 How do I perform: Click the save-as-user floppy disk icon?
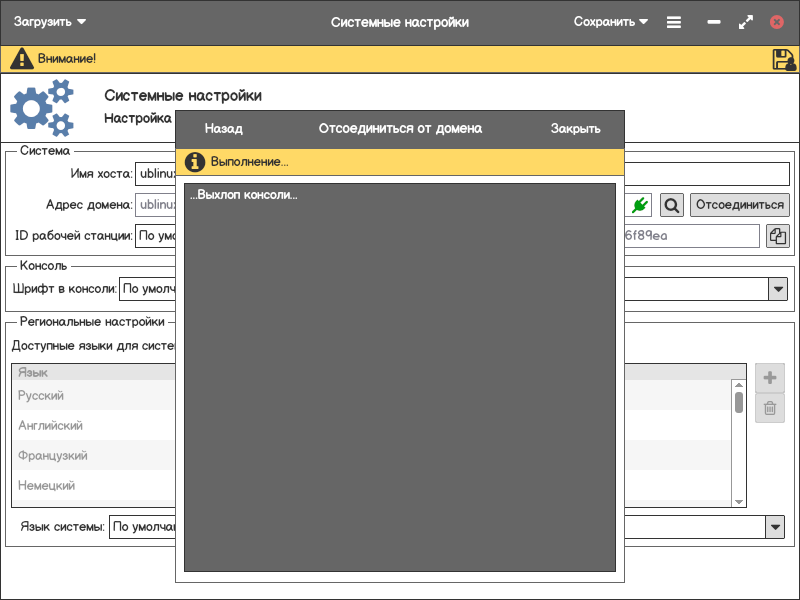coord(783,59)
